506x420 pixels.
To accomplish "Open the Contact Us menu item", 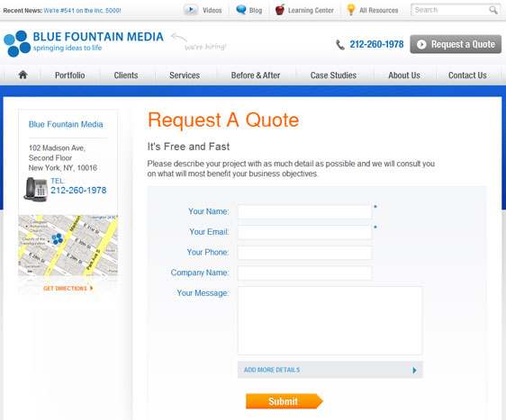I will pos(467,76).
